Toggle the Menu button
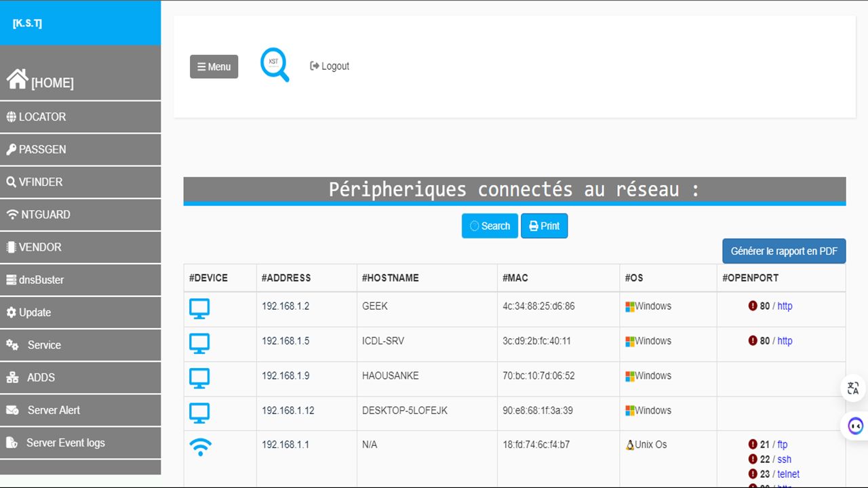The image size is (868, 488). 214,66
